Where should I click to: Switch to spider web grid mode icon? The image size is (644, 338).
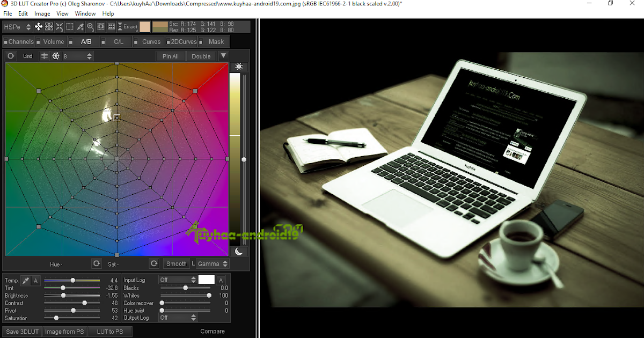pyautogui.click(x=55, y=56)
